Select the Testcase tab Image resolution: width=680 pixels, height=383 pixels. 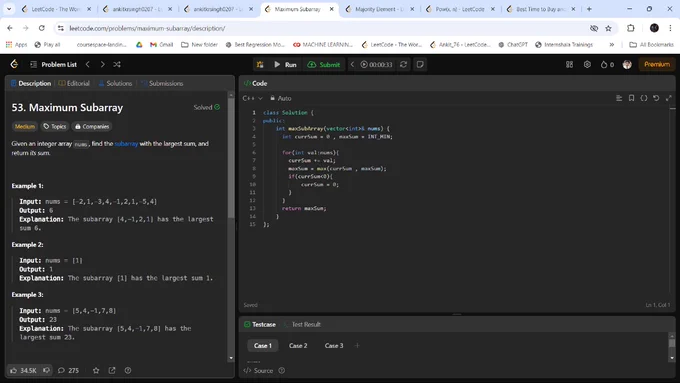260,324
